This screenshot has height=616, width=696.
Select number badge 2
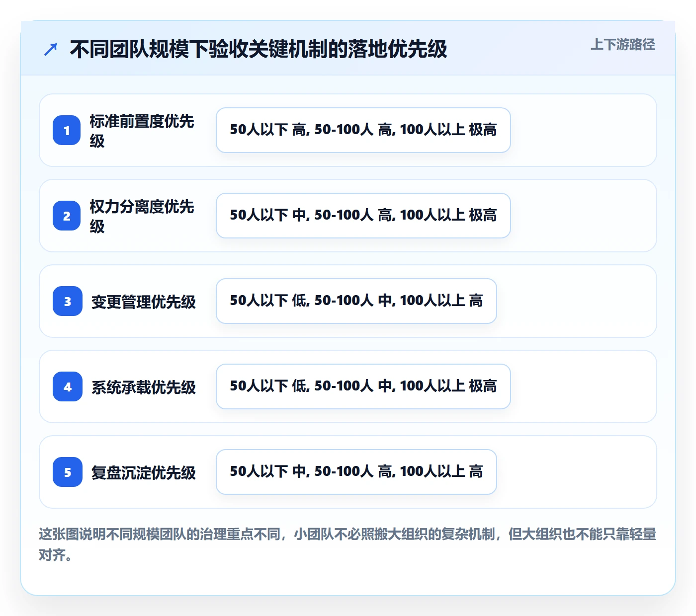click(67, 216)
